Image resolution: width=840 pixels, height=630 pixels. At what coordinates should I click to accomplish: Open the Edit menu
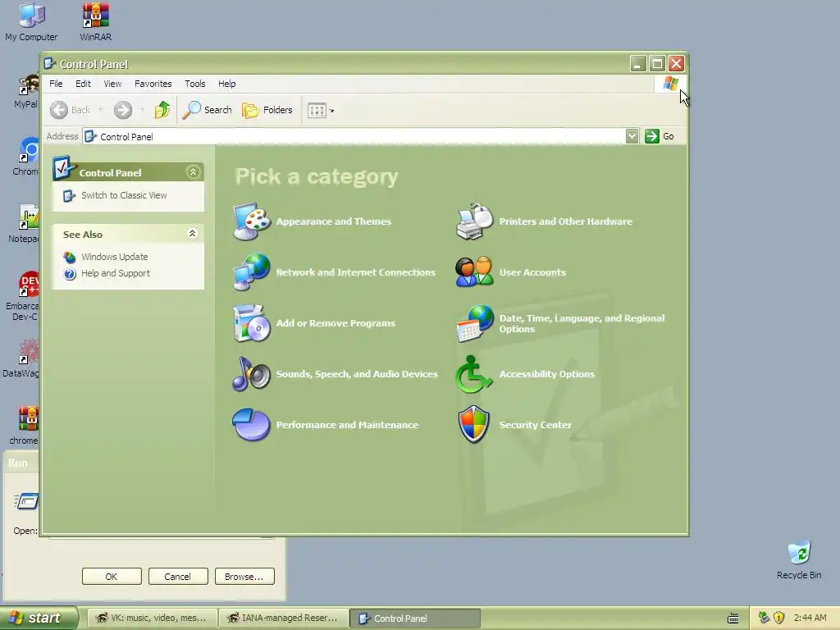83,84
